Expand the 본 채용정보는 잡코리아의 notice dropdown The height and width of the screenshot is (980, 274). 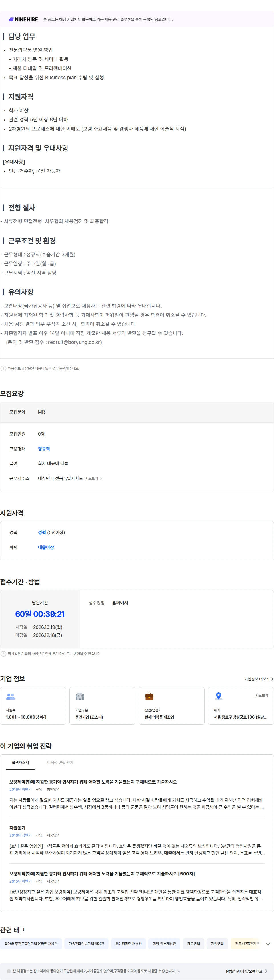point(179,971)
